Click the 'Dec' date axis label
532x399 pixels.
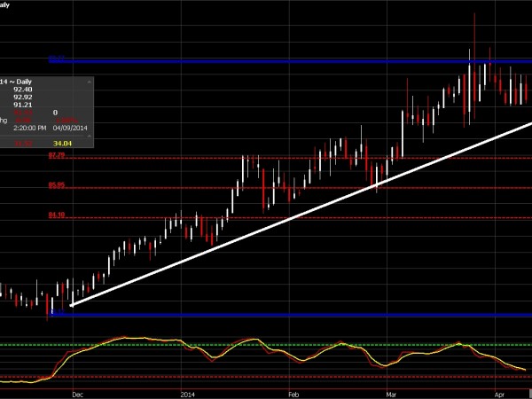point(77,395)
